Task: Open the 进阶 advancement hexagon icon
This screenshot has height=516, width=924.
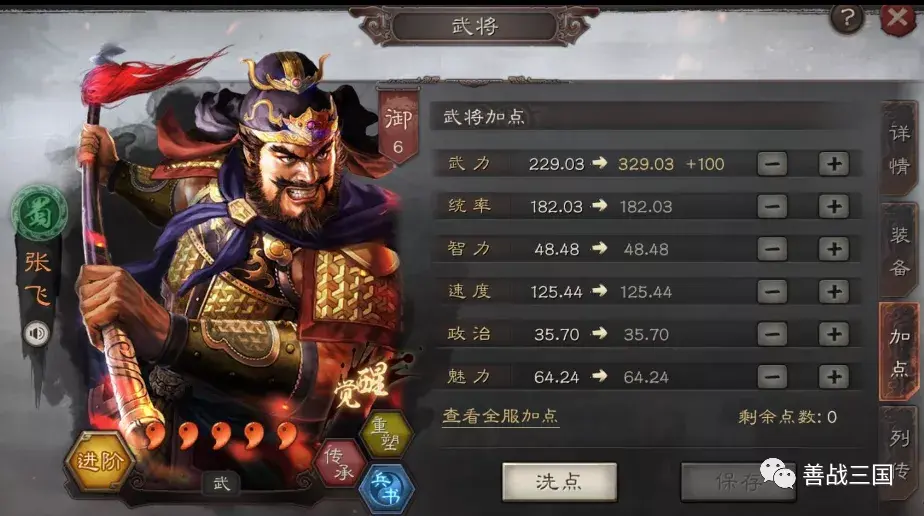Action: click(x=99, y=461)
